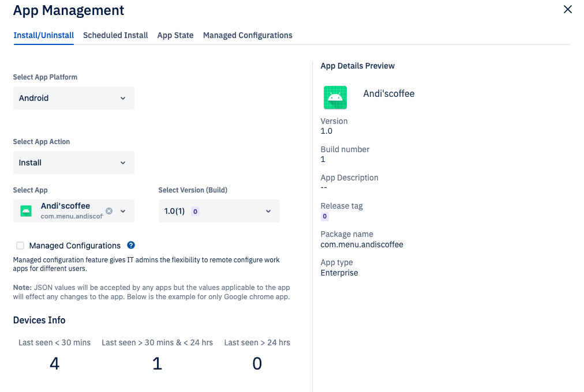Viewport: 584px width, 392px height.
Task: Switch to the Managed Configurations tab
Action: point(247,35)
